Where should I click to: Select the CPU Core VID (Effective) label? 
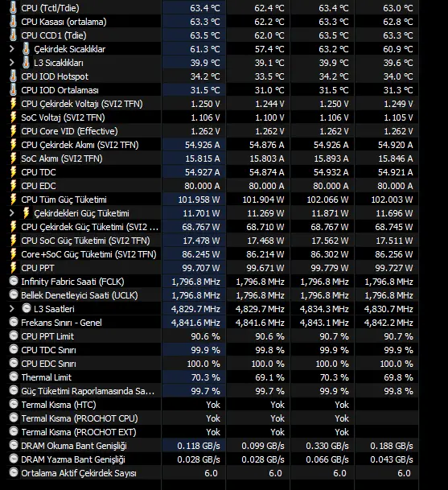tap(69, 131)
